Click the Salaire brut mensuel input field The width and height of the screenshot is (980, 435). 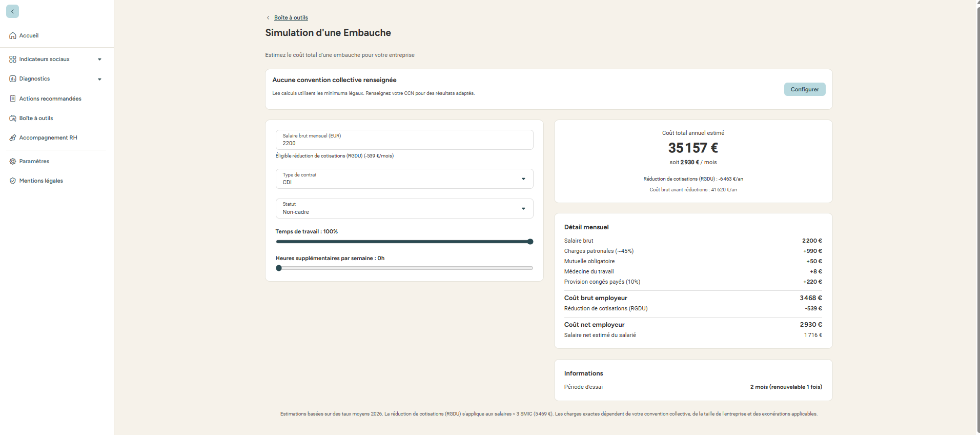click(404, 143)
